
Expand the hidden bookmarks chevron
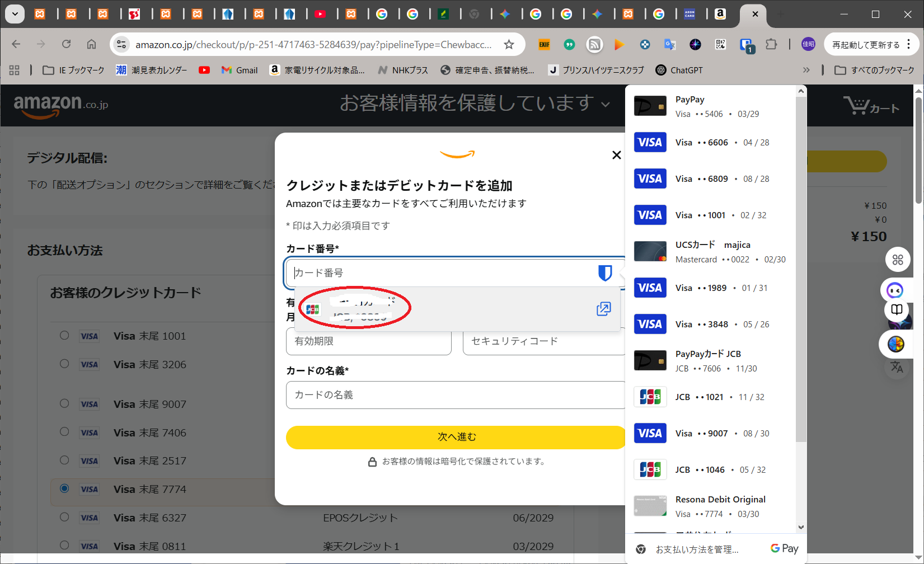[806, 70]
